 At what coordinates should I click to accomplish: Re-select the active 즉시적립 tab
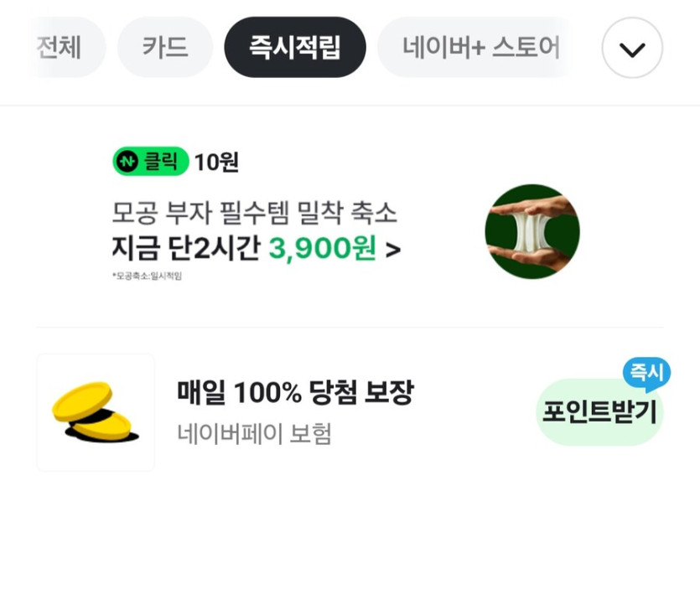[295, 47]
